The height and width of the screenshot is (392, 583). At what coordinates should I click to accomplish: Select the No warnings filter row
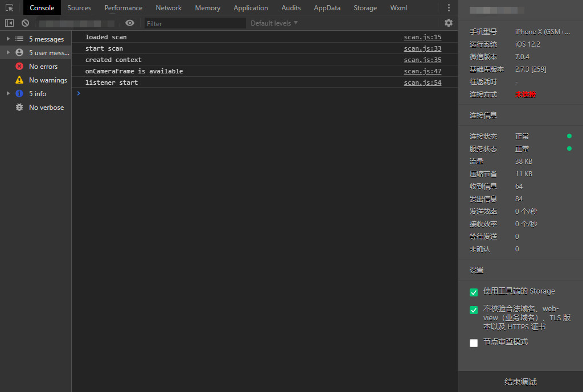36,80
